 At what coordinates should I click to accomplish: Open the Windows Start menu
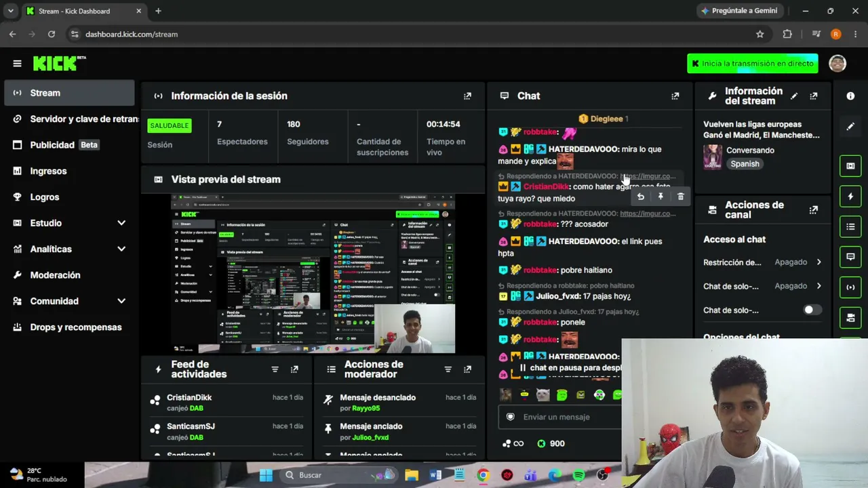265,475
